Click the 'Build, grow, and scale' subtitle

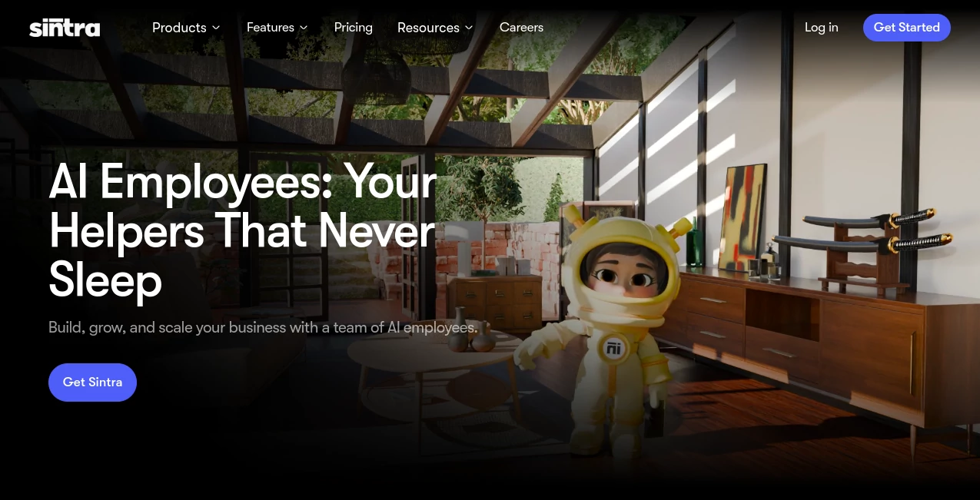click(263, 328)
